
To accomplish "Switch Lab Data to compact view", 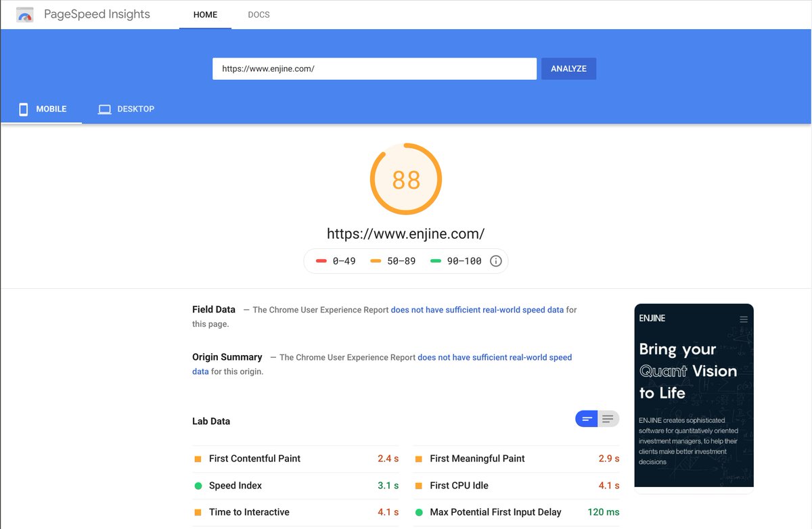I will (x=586, y=419).
